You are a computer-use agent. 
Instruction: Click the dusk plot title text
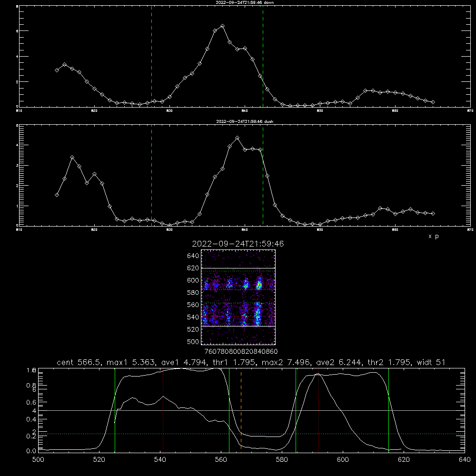(245, 121)
